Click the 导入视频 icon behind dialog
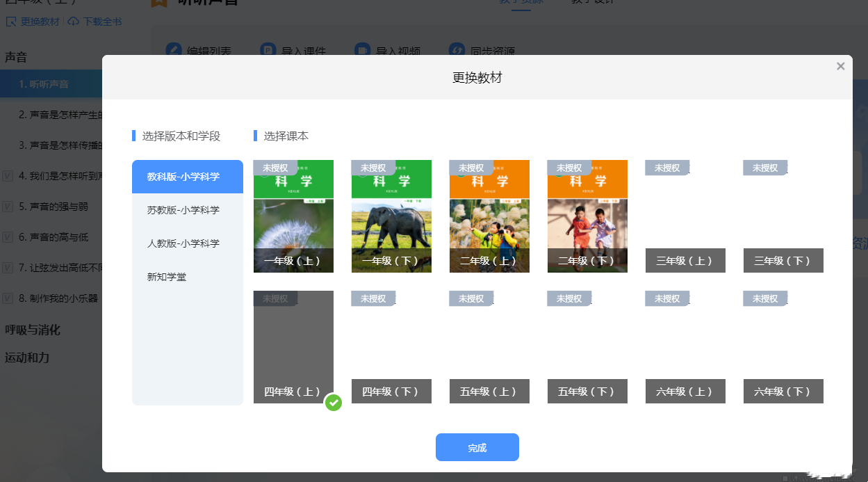 point(363,50)
